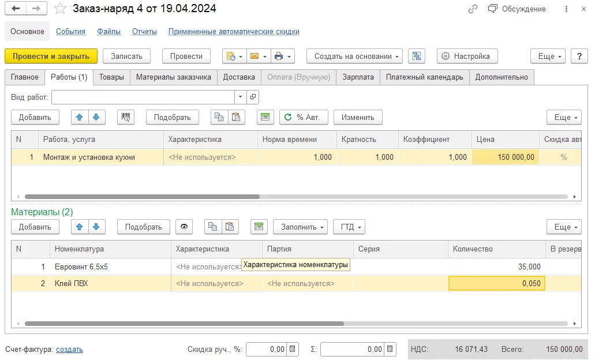Image resolution: width=595 pixels, height=364 pixels.
Task: Click the % Авт. button
Action: pos(304,117)
